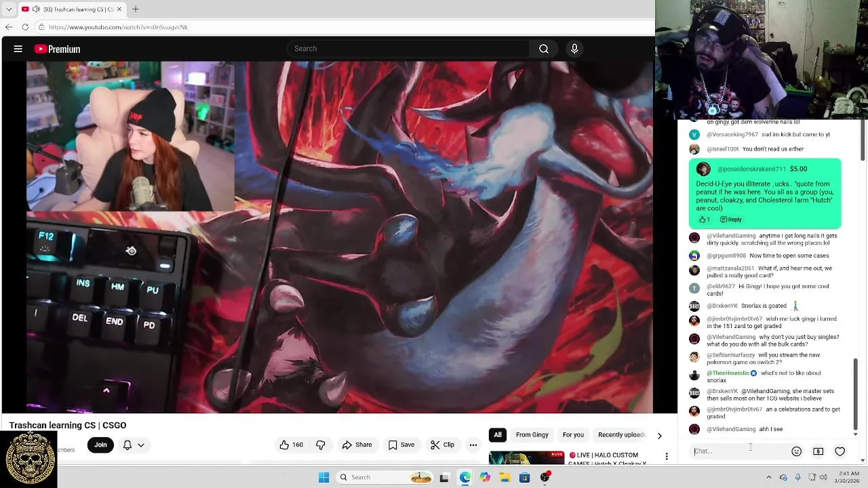Select the Trashcan learning CS browser tab
The image size is (868, 488).
point(71,9)
